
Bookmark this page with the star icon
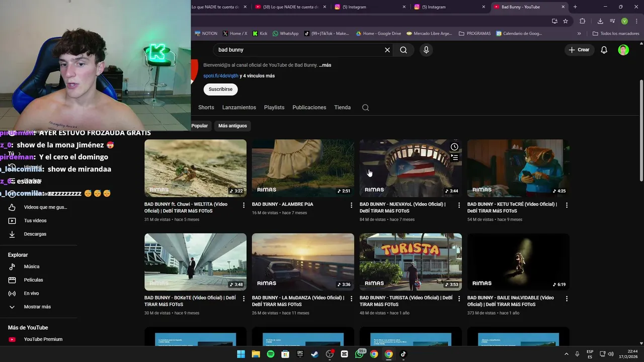[x=566, y=21]
